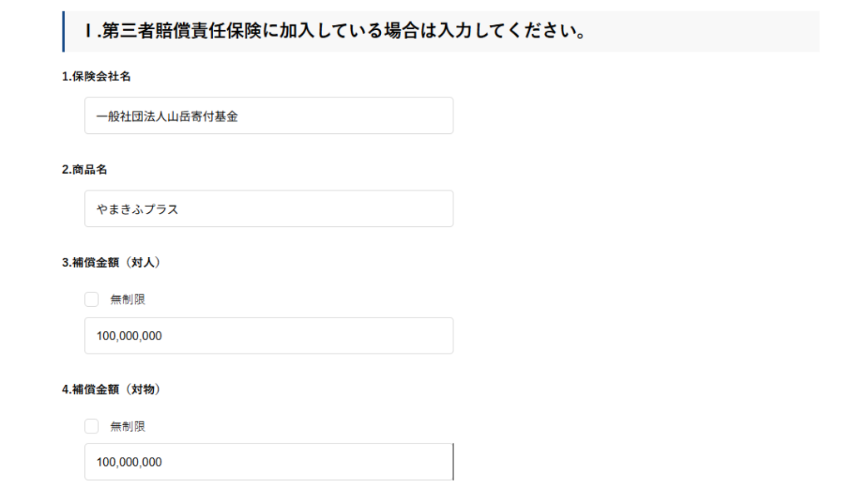Viewport: 852px width, 504px height.
Task: Click the 無制限 label text for 対物
Action: click(x=128, y=426)
